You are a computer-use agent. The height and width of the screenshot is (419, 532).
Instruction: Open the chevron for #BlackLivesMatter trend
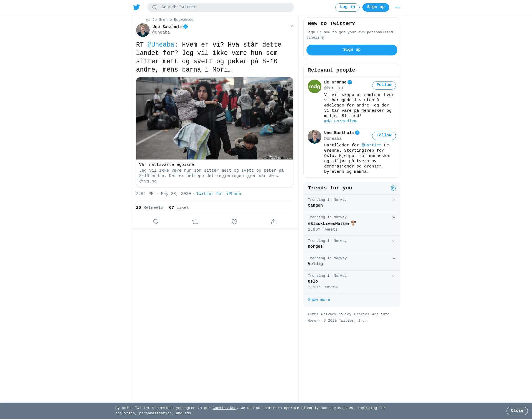click(394, 217)
